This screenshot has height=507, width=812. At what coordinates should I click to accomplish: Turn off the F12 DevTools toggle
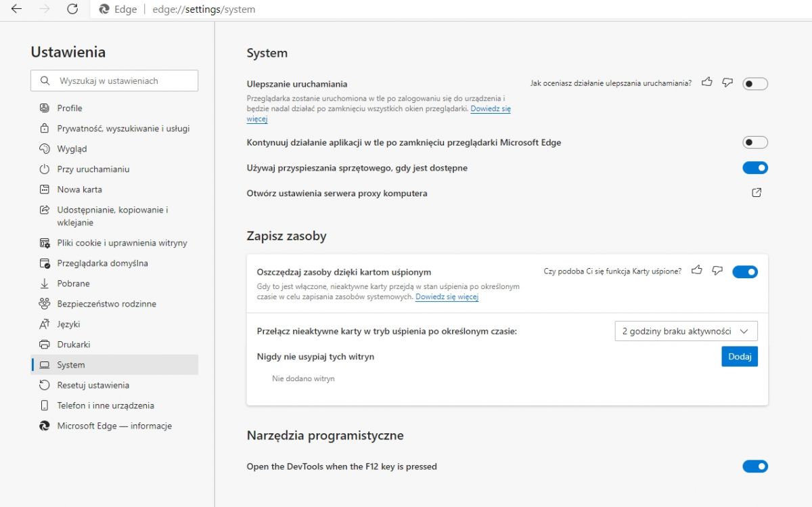[x=755, y=466]
